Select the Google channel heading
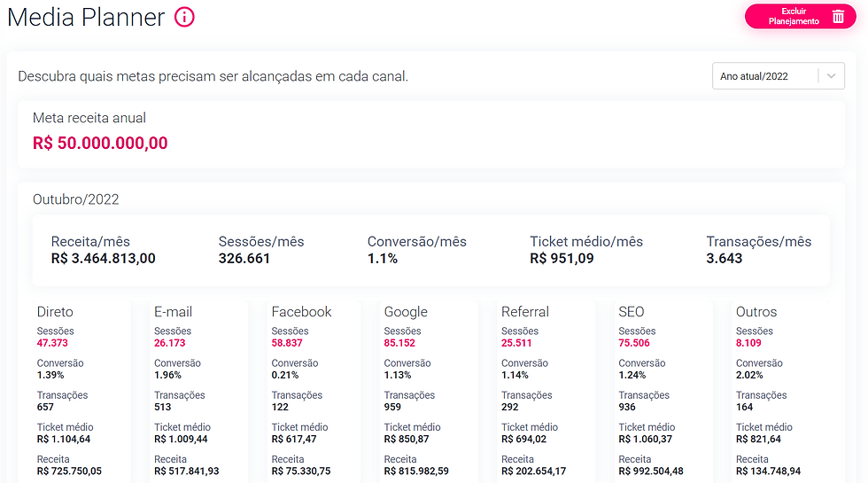 click(406, 312)
